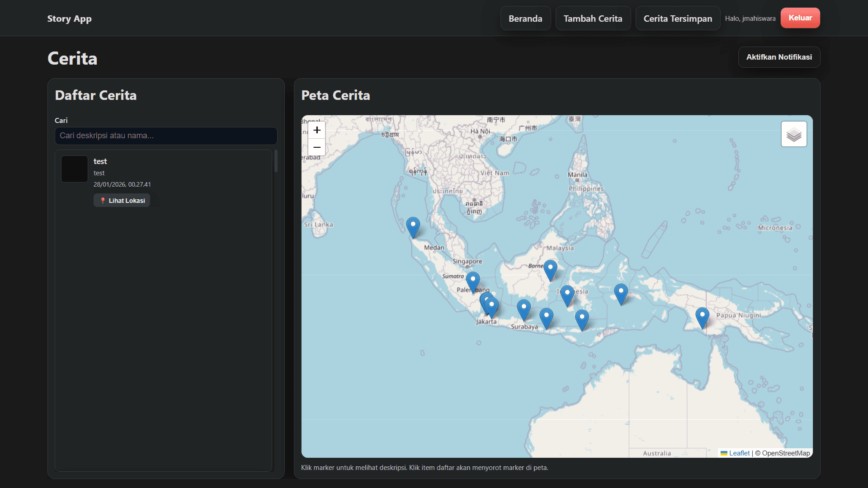Click the map marker near Medan
This screenshot has width=868, height=488.
(413, 226)
